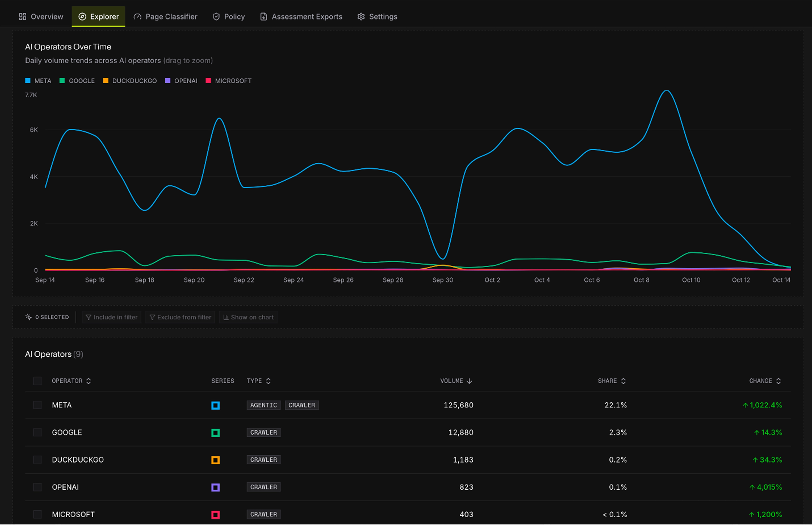
Task: Open the Settings tab
Action: (377, 16)
